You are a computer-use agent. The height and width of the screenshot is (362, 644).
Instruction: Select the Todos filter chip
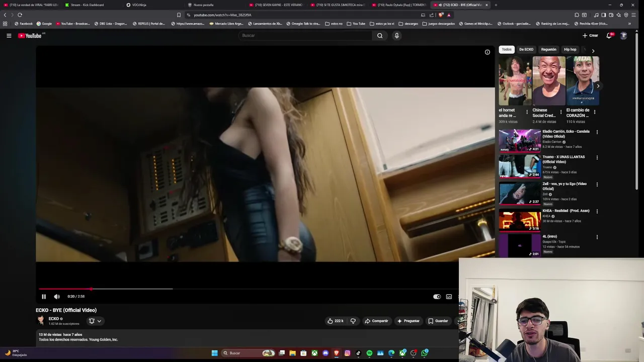(507, 49)
